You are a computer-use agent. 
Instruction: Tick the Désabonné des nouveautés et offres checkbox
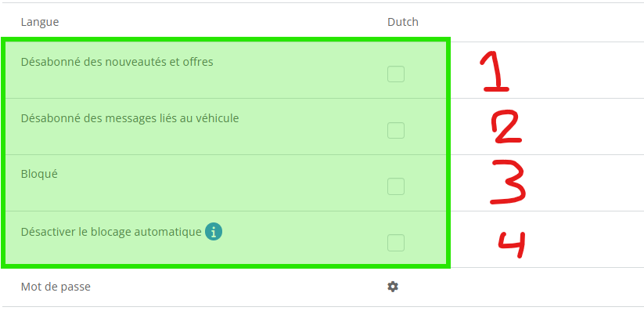tap(396, 74)
